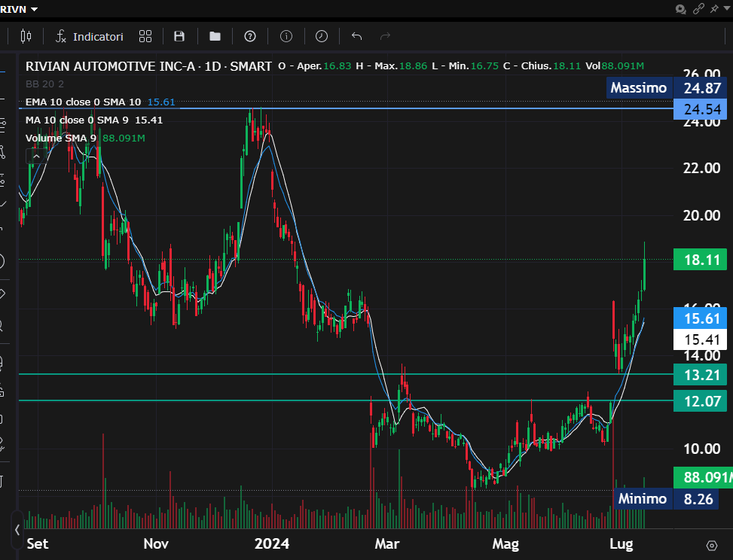The height and width of the screenshot is (560, 733).
Task: Toggle the pin window icon
Action: pos(713,8)
